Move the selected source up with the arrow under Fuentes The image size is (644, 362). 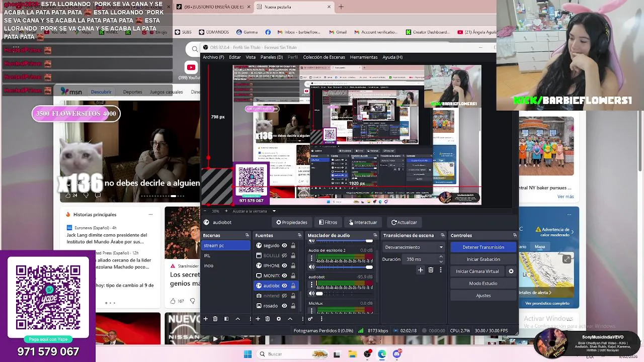tap(290, 319)
